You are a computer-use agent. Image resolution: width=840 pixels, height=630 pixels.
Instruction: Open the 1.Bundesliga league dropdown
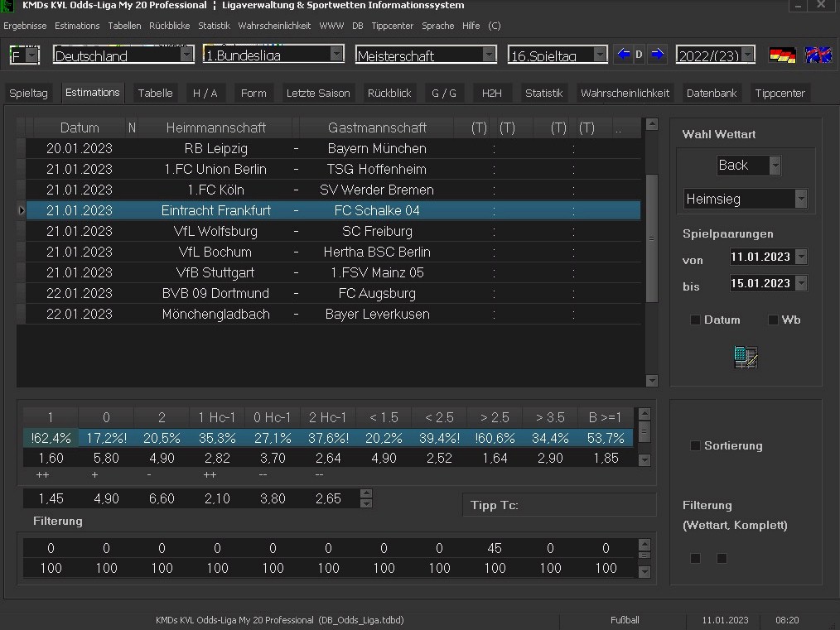point(336,54)
